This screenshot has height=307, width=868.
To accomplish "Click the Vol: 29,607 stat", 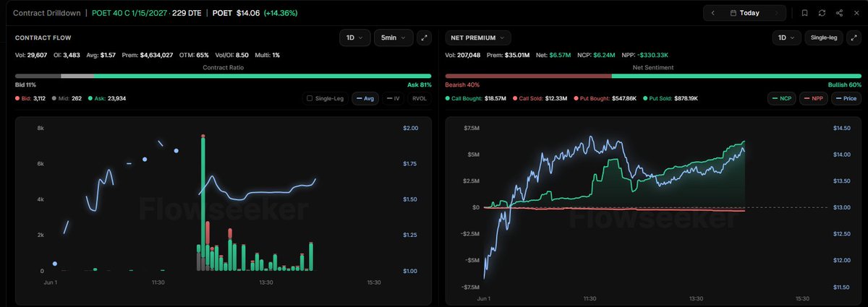I will point(31,55).
